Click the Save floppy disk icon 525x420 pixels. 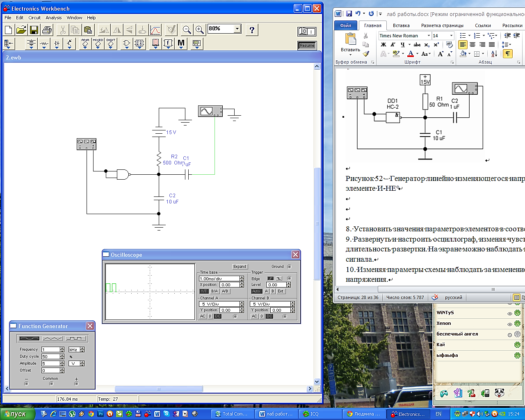[x=34, y=30]
